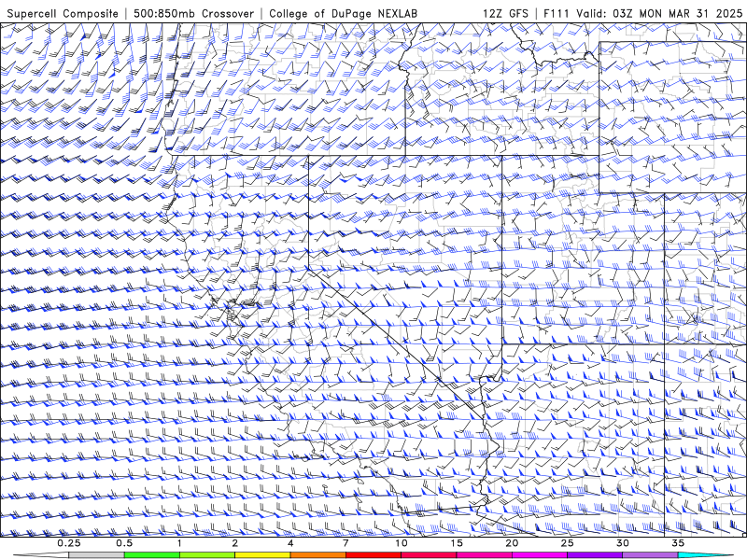This screenshot has height=560, width=747.
Task: Click the "12Z GFS" model run label
Action: tap(505, 13)
